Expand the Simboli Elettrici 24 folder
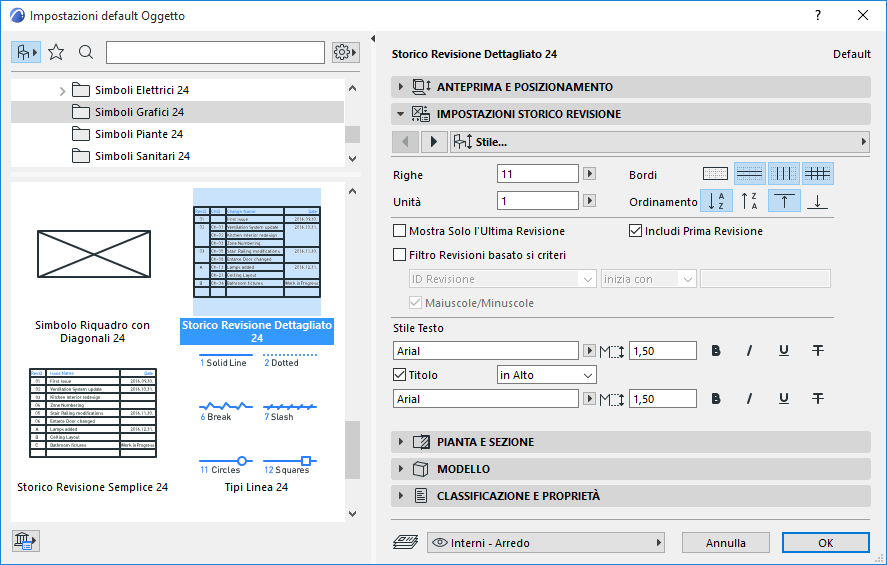887x565 pixels. tap(62, 91)
